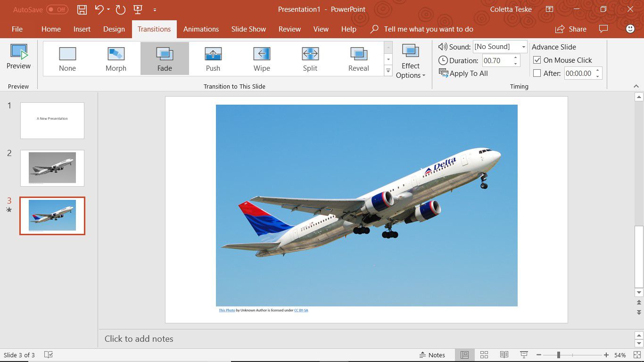Viewport: 644px width, 362px height.
Task: Toggle AutoSave switch
Action: pos(57,9)
